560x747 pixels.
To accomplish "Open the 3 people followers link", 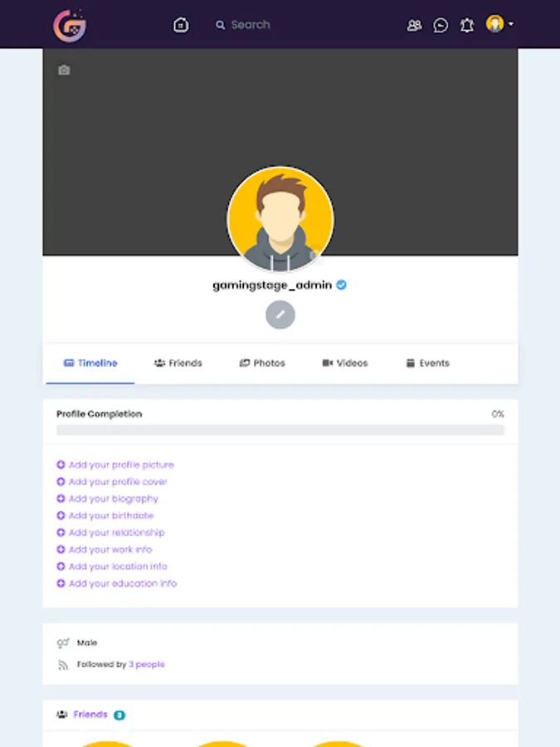I will (x=147, y=664).
